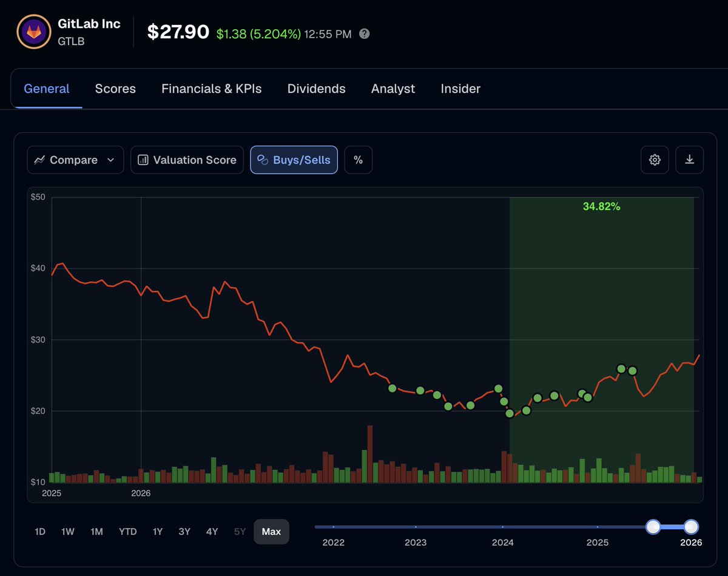Select the 1W time range

[x=68, y=532]
